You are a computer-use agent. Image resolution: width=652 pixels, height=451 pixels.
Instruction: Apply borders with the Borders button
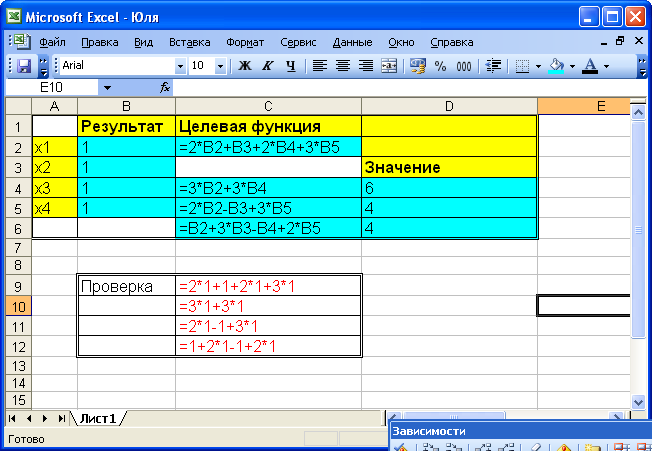click(522, 66)
